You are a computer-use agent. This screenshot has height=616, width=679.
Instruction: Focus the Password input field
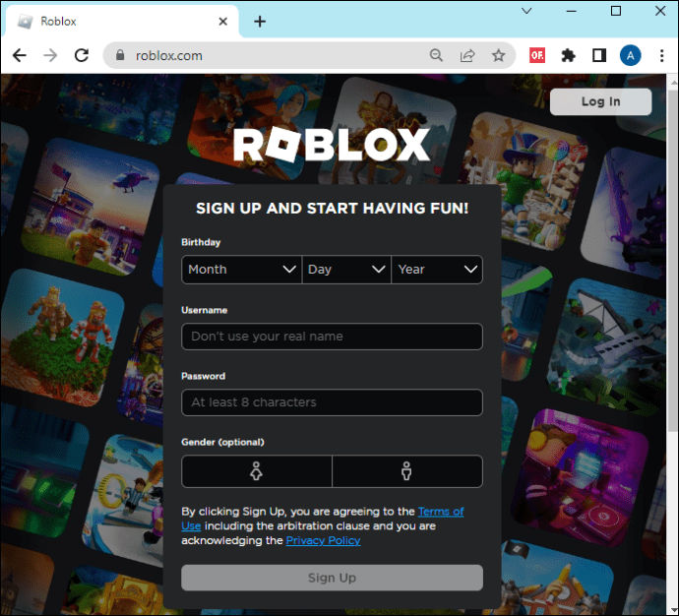pyautogui.click(x=332, y=402)
